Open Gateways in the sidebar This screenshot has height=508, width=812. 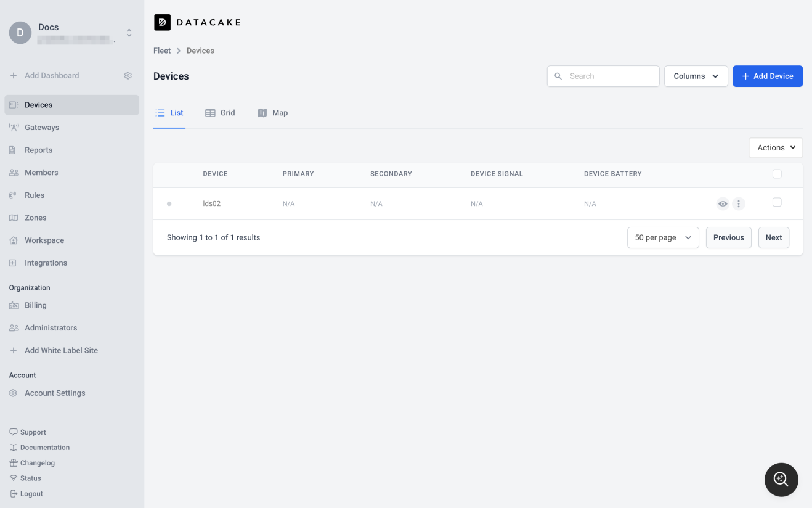(71, 128)
